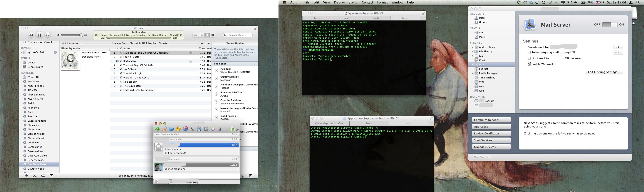Uncheck The Liquidators song checkbox
Image resolution: width=644 pixels, height=192 pixels.
pyautogui.click(x=121, y=86)
